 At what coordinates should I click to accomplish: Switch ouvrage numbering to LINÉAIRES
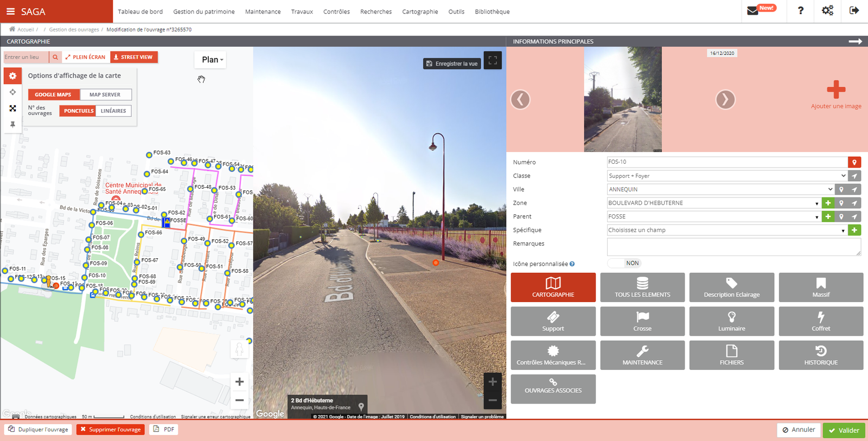click(113, 111)
